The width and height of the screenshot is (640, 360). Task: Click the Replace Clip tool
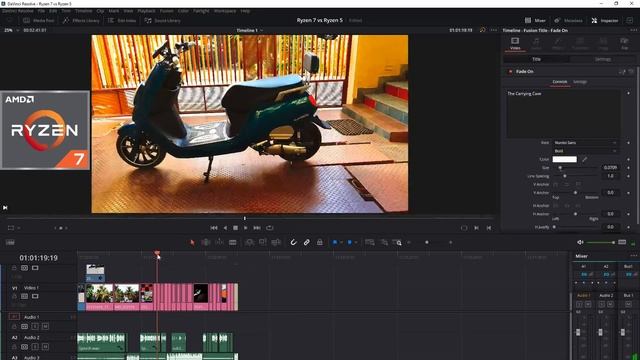click(x=276, y=242)
